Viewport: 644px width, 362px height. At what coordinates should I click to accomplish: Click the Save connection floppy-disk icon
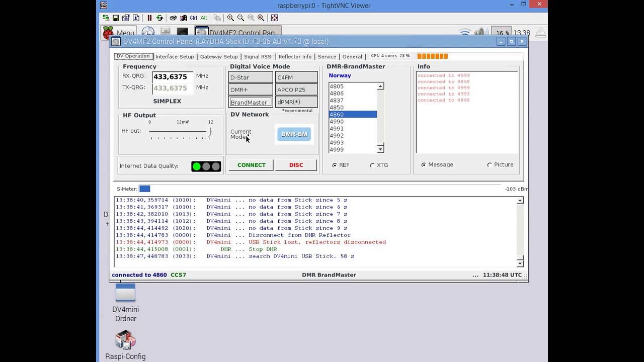pyautogui.click(x=116, y=18)
